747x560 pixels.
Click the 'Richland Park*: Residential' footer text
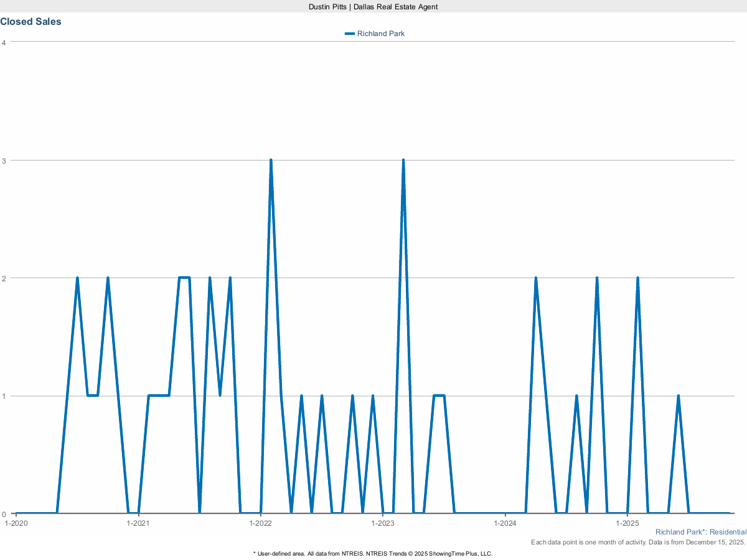click(x=700, y=533)
